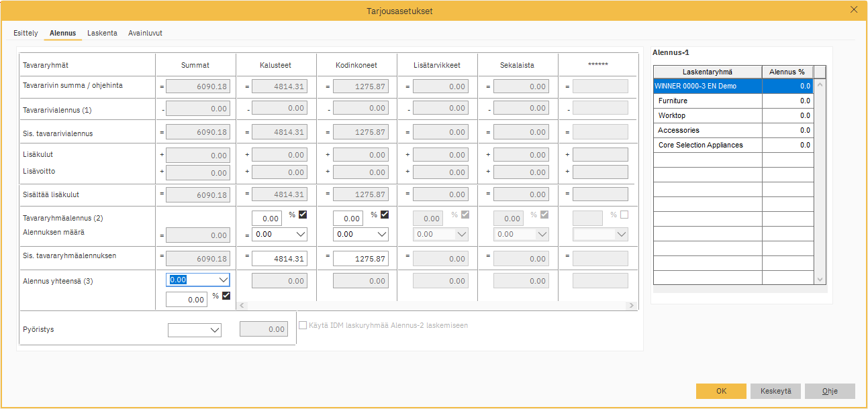
Task: Cancel the dialog with Keskeytä
Action: 775,391
